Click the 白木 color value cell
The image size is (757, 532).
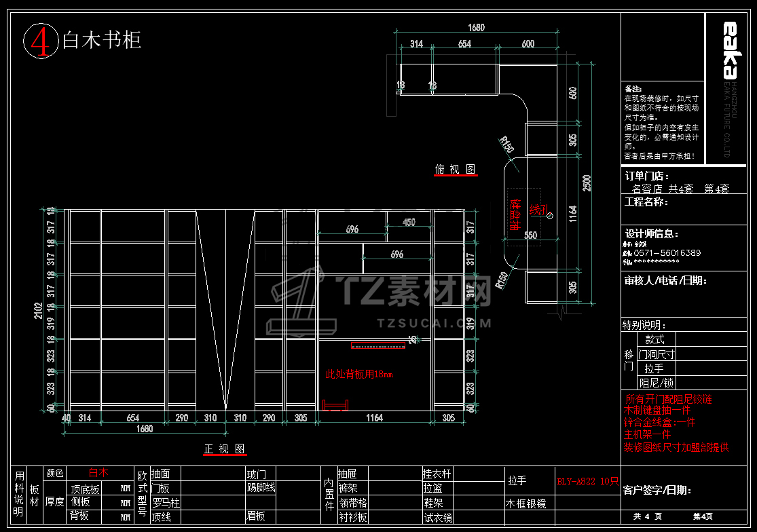[99, 473]
